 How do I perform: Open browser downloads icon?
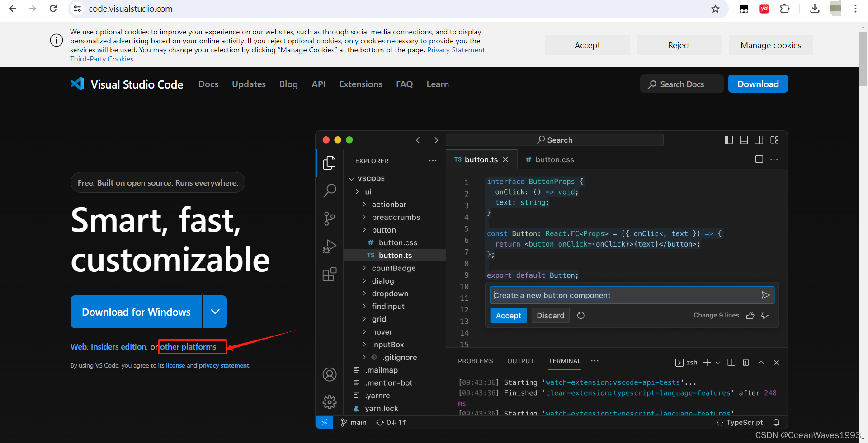click(x=815, y=9)
